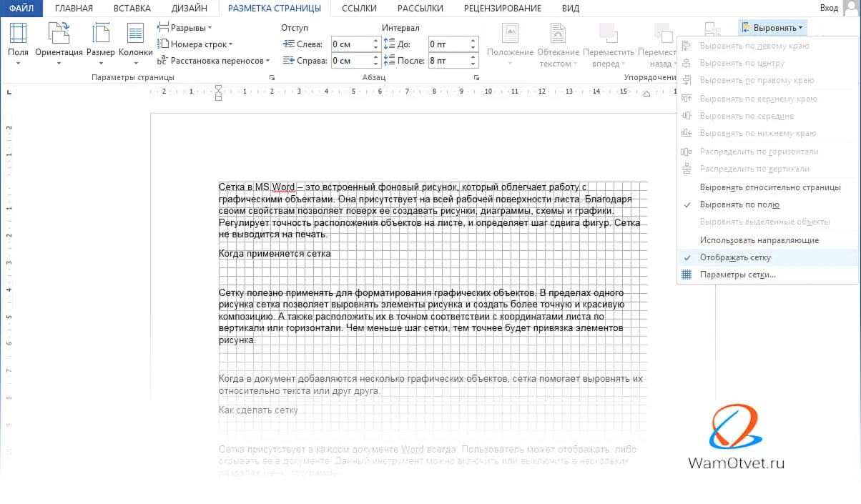This screenshot has width=861, height=504.
Task: Enable Использовать направляющие option
Action: pos(768,240)
